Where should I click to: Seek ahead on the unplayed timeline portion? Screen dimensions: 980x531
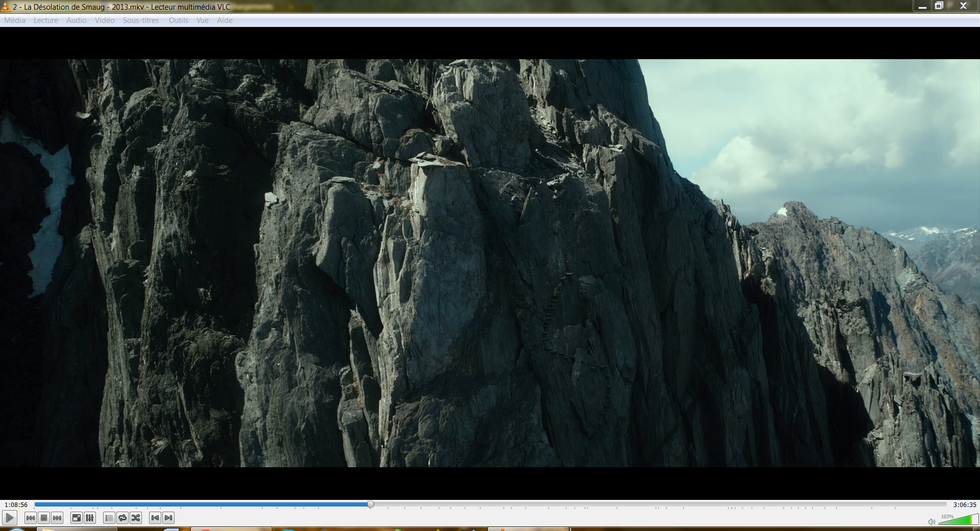pos(660,504)
